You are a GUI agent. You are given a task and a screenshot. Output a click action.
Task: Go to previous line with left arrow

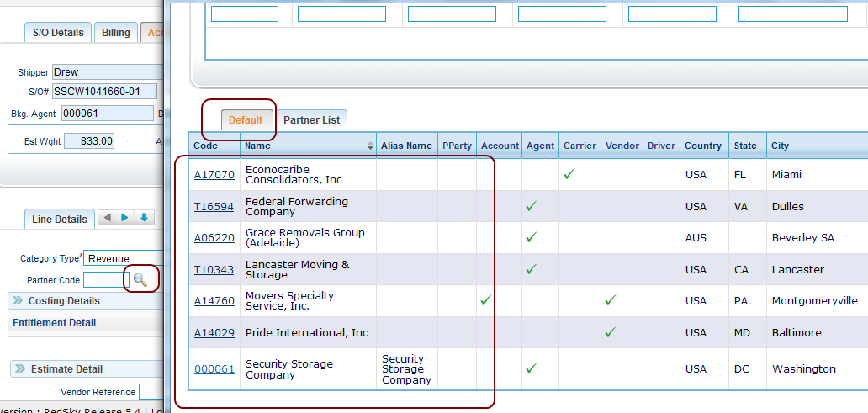(108, 218)
